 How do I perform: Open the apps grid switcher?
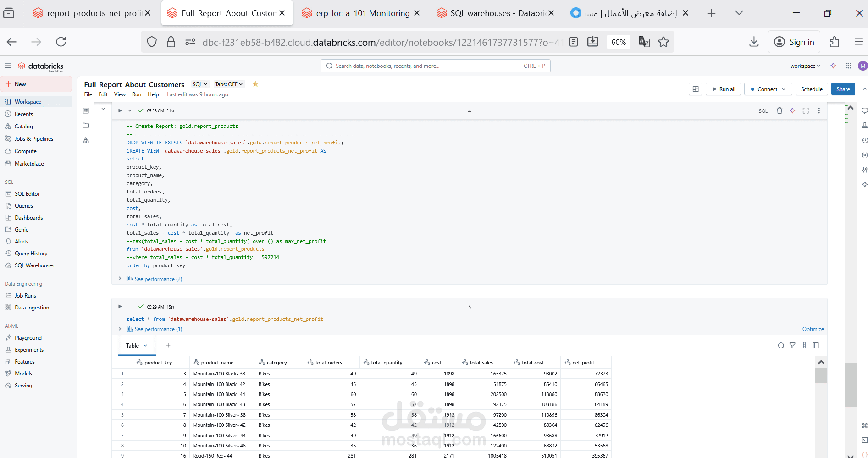pos(848,66)
